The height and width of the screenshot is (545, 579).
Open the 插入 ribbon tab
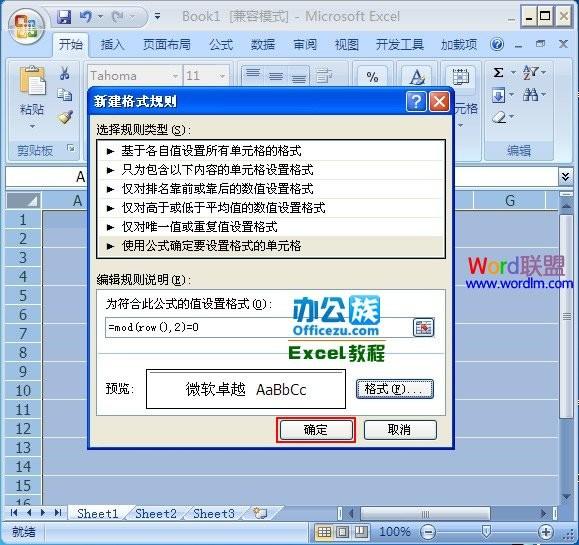[x=112, y=45]
